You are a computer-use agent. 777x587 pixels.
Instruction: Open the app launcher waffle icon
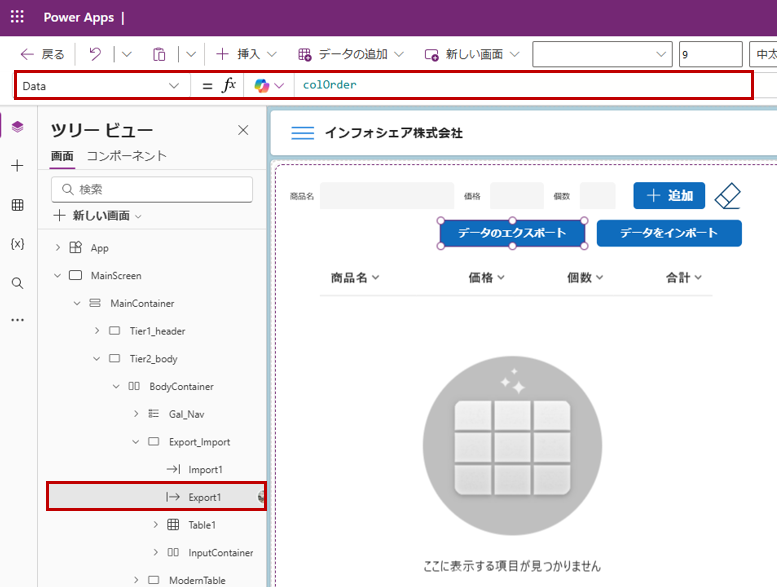17,18
